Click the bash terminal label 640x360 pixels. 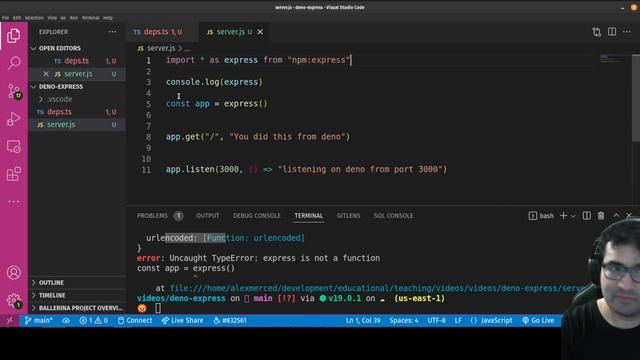click(546, 216)
